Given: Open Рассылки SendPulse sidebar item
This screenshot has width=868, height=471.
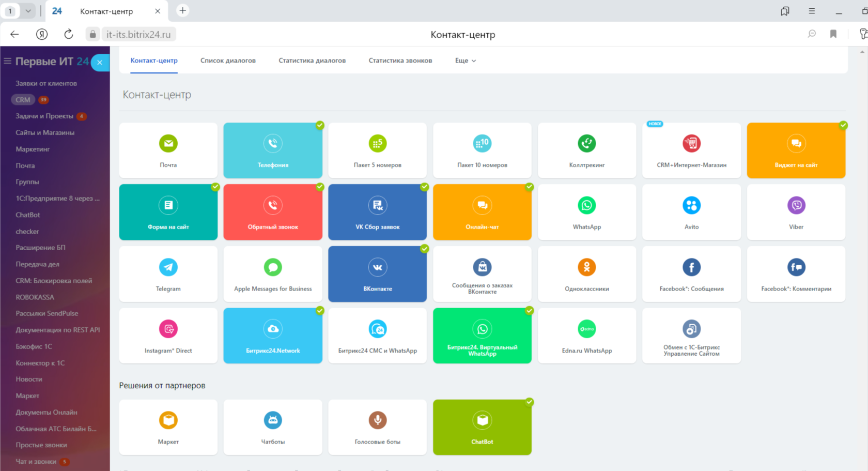Looking at the screenshot, I should [47, 313].
